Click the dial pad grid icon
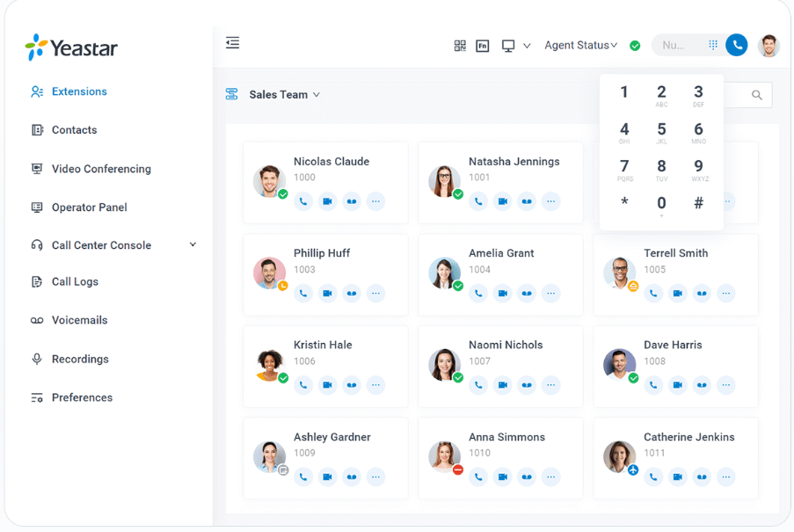 [713, 45]
